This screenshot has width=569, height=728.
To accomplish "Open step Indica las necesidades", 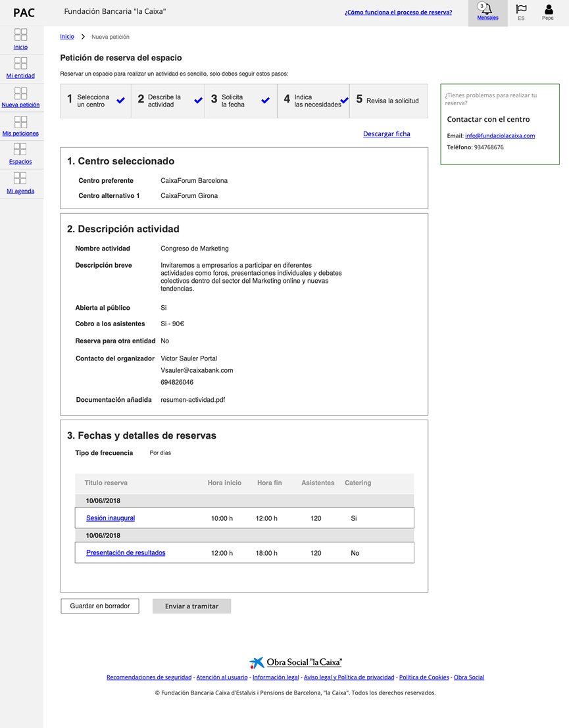I will 312,101.
